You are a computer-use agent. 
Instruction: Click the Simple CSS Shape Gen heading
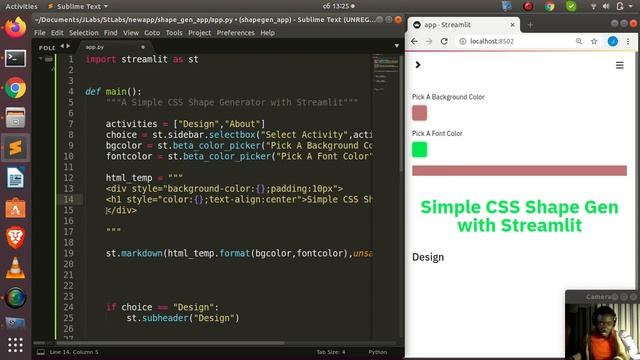point(519,216)
